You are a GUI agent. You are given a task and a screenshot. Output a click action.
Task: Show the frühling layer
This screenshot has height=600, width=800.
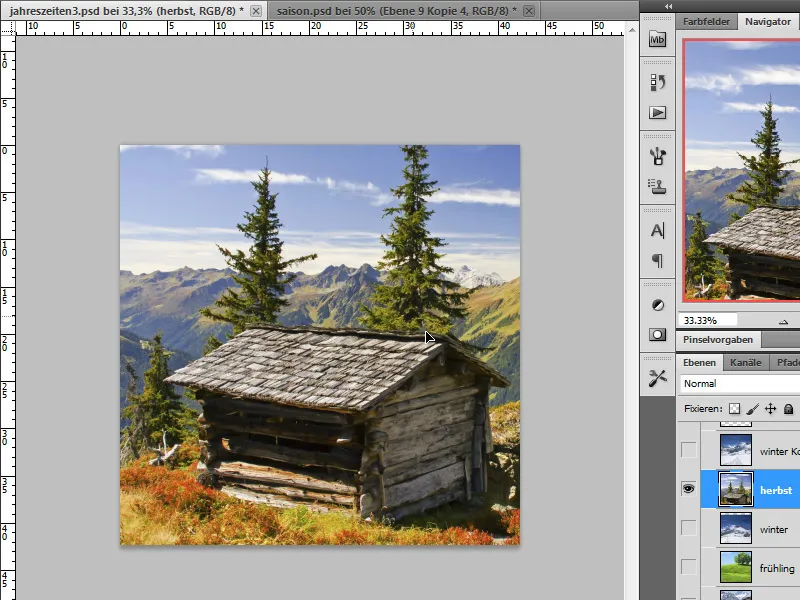(x=688, y=567)
